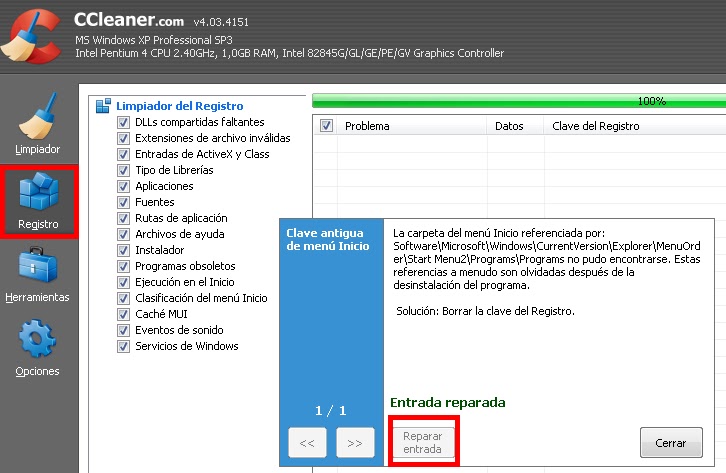Click the MS Windows XP Professional SP3 text
The image size is (726, 473).
point(154,40)
